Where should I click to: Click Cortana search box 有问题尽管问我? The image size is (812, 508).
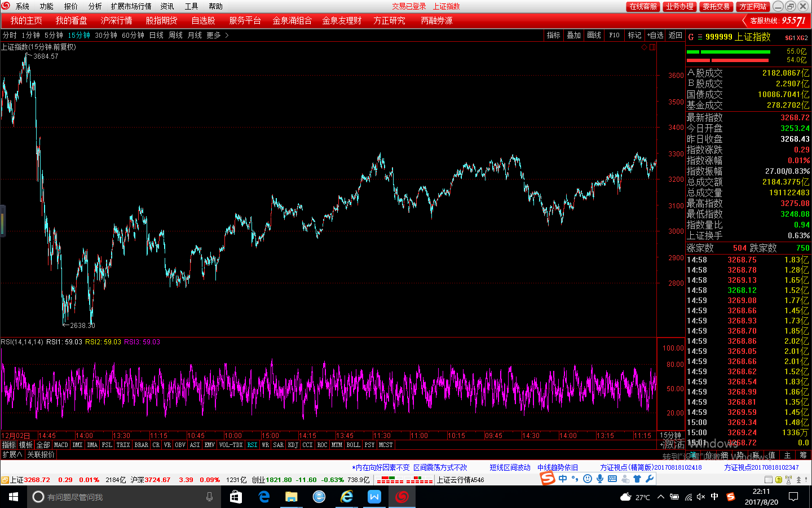[124, 497]
